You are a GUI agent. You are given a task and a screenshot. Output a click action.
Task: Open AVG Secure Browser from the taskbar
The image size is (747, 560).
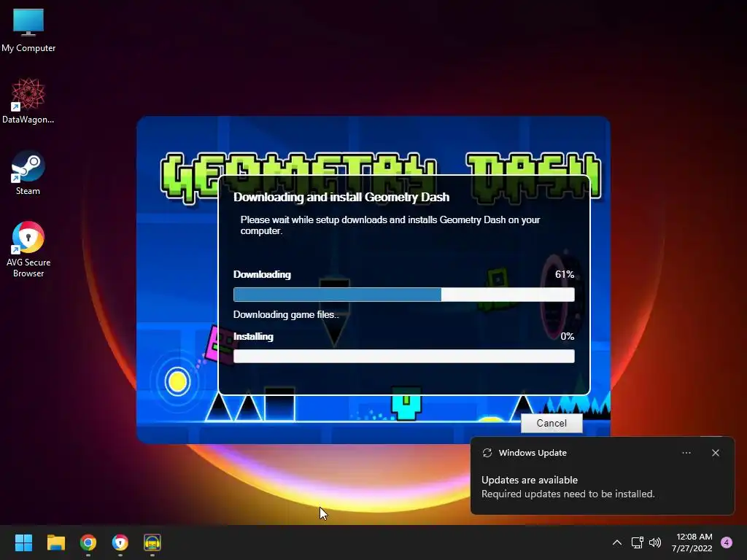pyautogui.click(x=120, y=542)
